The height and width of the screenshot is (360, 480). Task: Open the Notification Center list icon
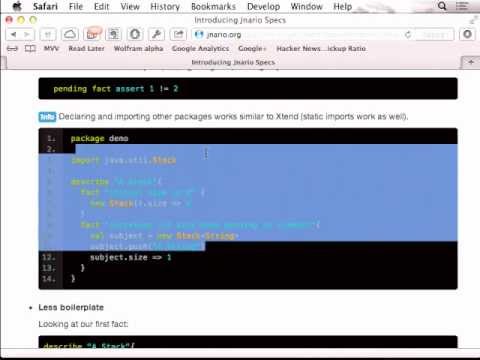[462, 6]
